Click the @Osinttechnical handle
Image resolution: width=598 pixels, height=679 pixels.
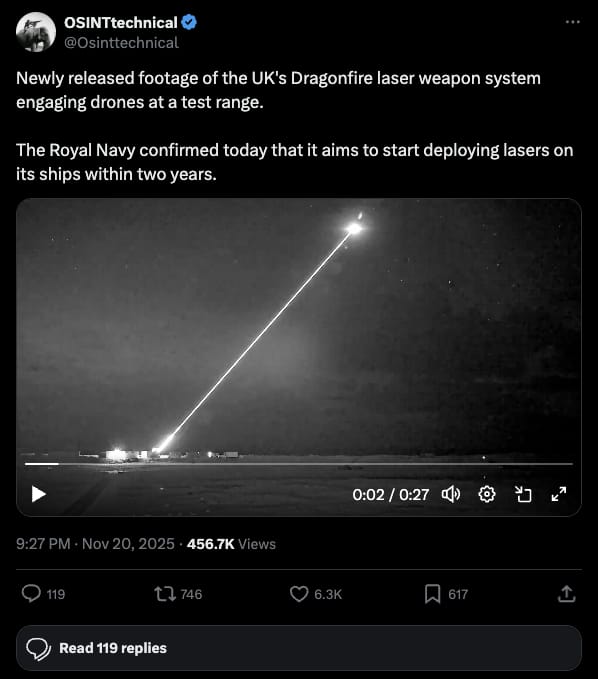(121, 43)
